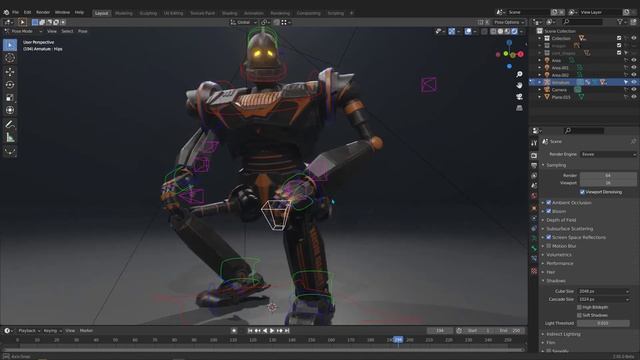Viewport: 640px width, 360px height.
Task: Enable Motion Blur checkbox
Action: click(549, 246)
